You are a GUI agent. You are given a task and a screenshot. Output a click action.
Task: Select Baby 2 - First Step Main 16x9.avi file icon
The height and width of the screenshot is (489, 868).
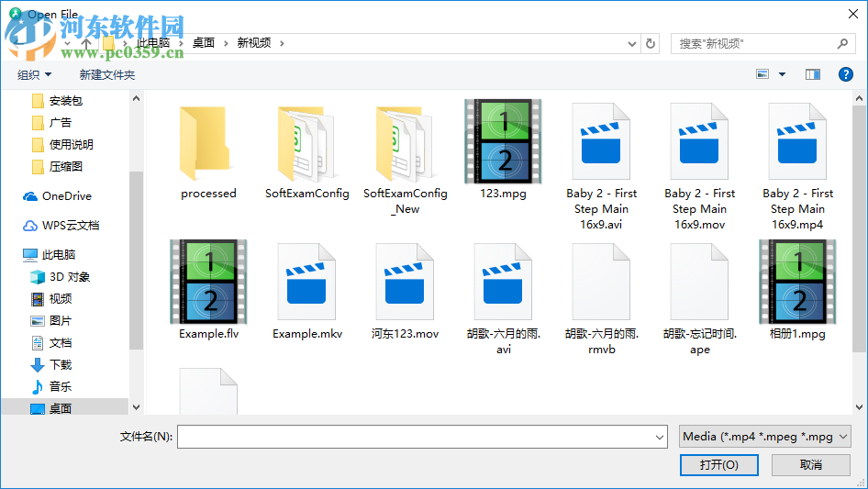point(601,141)
